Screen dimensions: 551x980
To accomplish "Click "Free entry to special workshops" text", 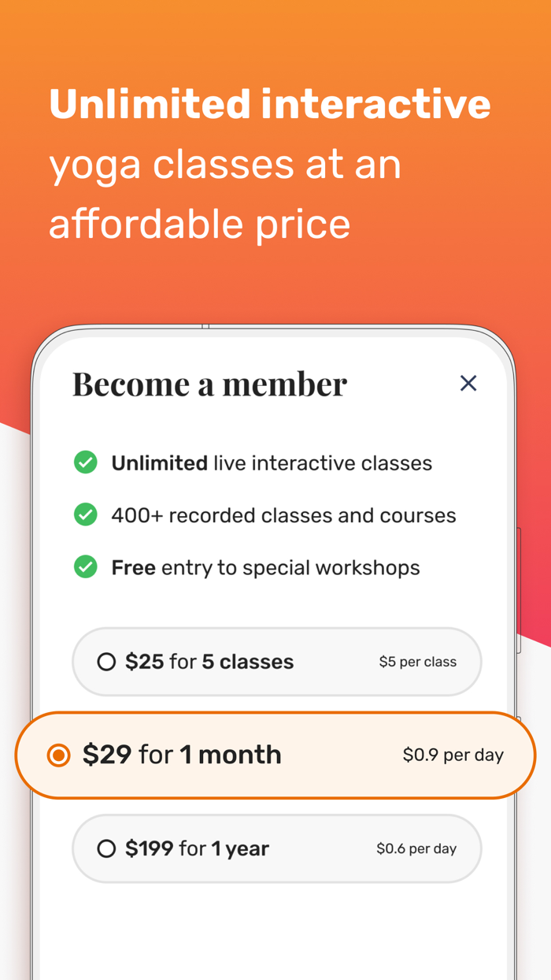I will [265, 567].
